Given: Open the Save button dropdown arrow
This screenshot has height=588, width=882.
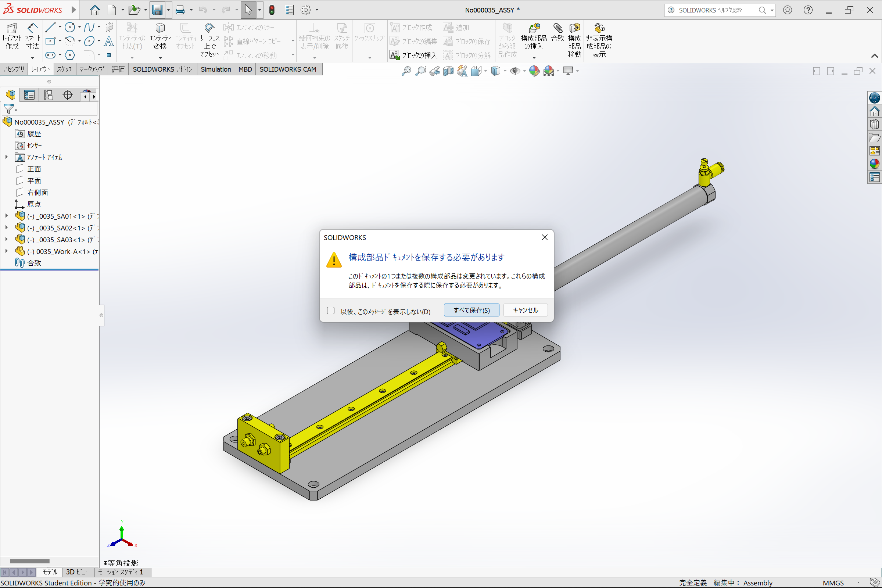Looking at the screenshot, I should coord(168,10).
